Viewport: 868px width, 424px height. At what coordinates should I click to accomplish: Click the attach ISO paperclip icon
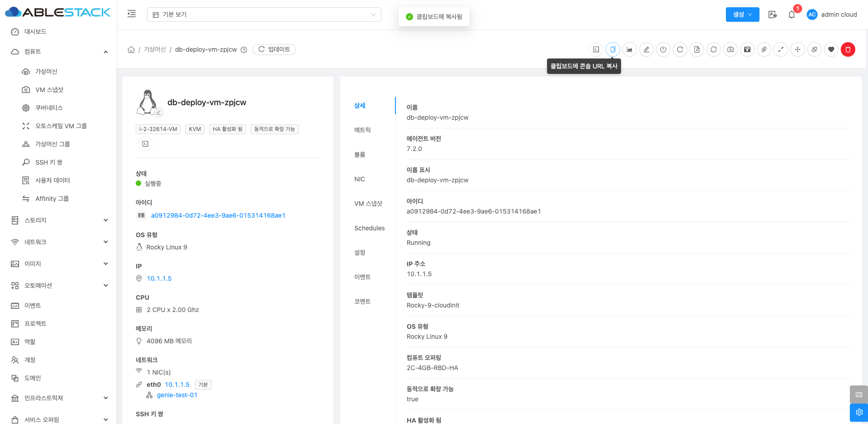click(764, 49)
